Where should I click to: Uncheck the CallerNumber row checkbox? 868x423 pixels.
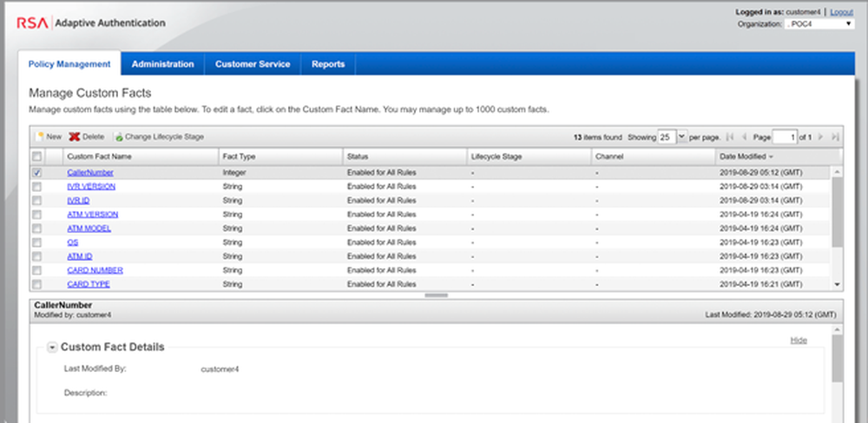[37, 173]
